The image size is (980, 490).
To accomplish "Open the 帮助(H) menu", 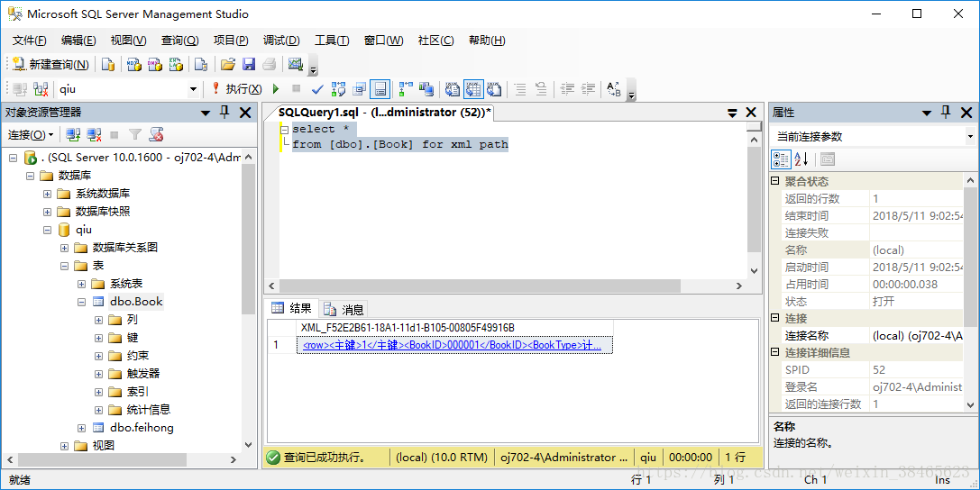I will (x=487, y=41).
